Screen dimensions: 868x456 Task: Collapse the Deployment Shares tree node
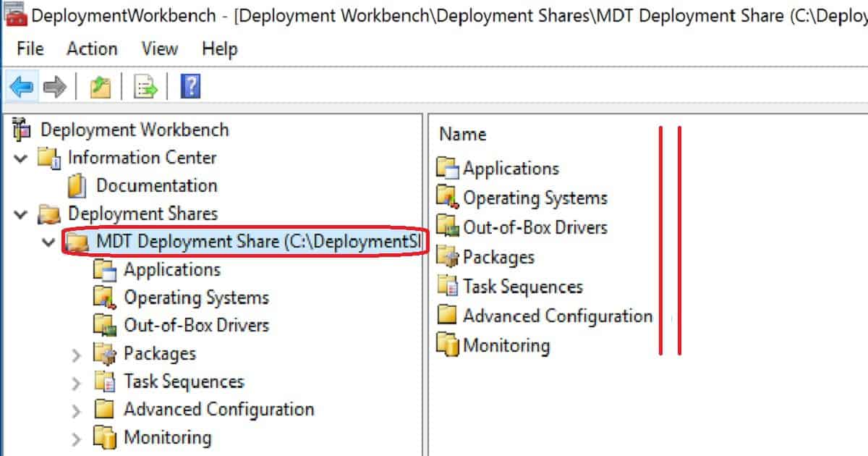click(x=20, y=214)
